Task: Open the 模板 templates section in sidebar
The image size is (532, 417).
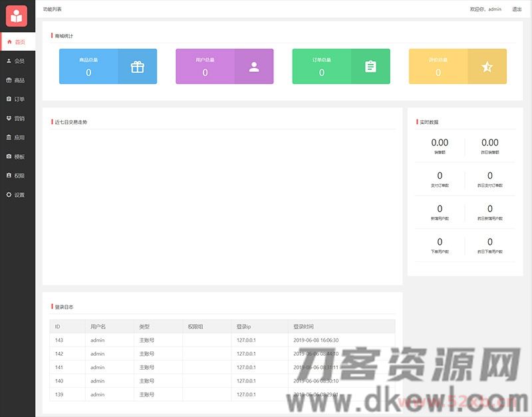Action: coord(17,156)
